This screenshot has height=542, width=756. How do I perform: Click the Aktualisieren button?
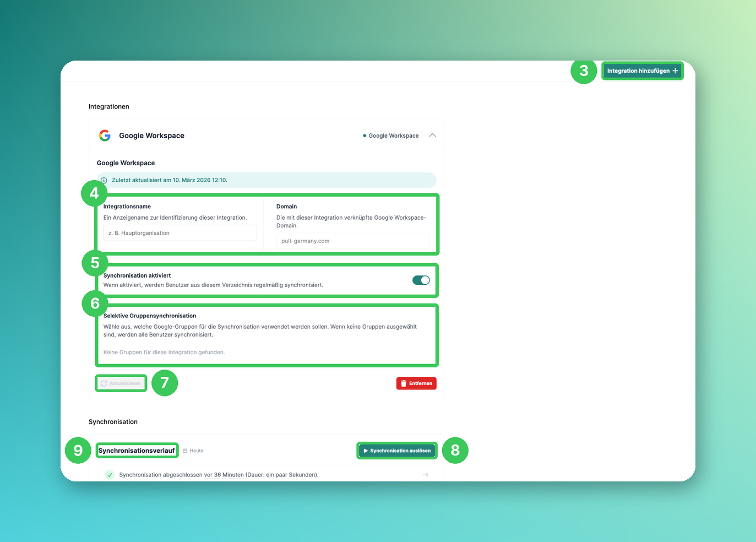(121, 383)
